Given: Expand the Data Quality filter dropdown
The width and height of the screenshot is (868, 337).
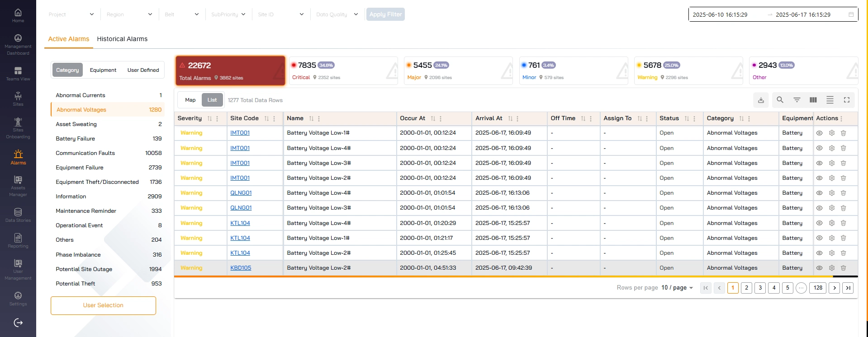Looking at the screenshot, I should point(337,14).
